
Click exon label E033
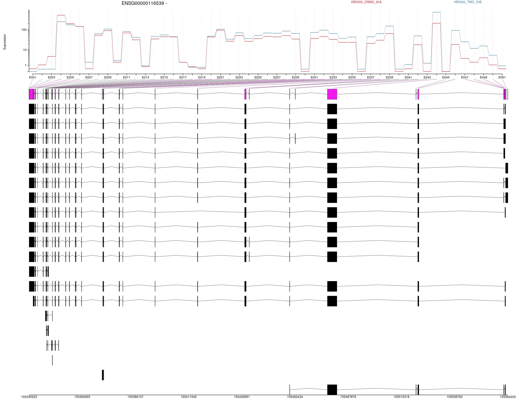pyautogui.click(x=333, y=77)
